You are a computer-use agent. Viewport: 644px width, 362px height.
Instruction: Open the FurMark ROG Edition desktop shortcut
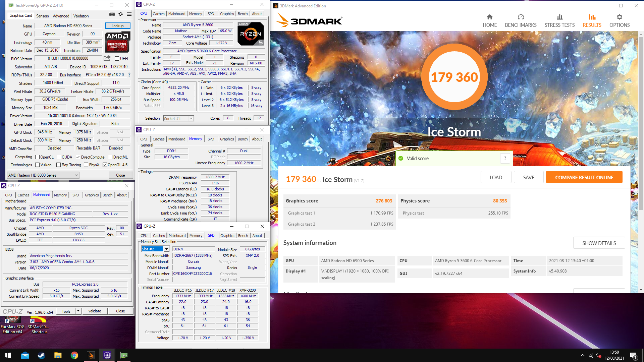tap(12, 325)
